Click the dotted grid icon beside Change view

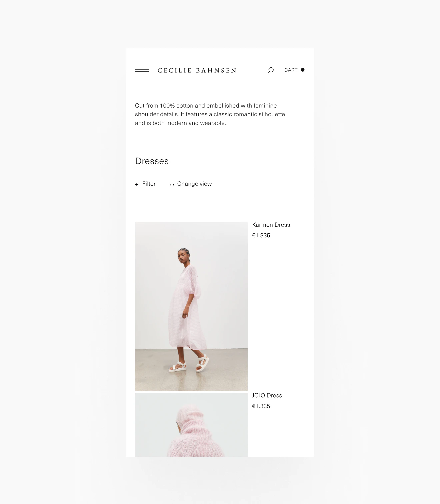pyautogui.click(x=172, y=184)
